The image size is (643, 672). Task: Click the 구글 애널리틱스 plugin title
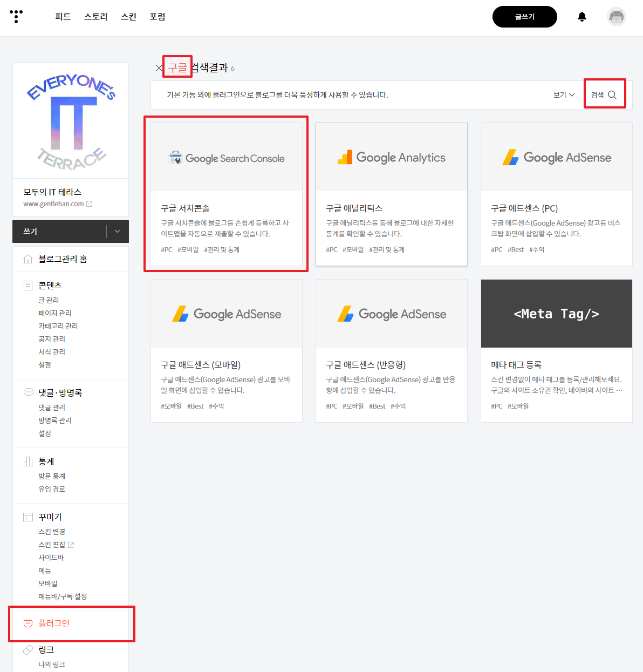click(354, 208)
